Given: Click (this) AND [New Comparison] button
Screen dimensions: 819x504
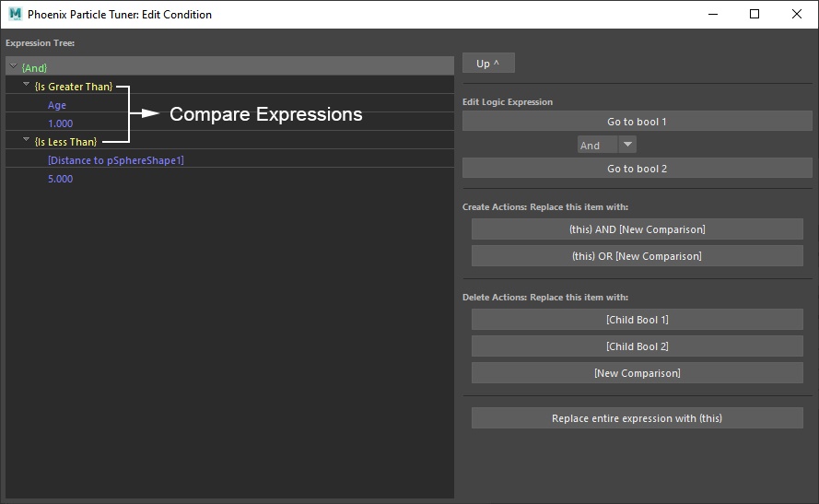Looking at the screenshot, I should tap(638, 229).
